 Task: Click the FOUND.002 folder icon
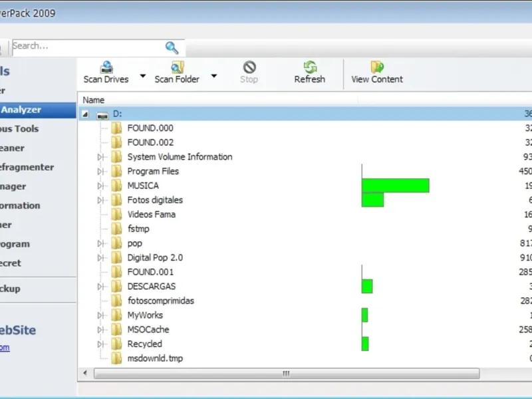tap(116, 142)
